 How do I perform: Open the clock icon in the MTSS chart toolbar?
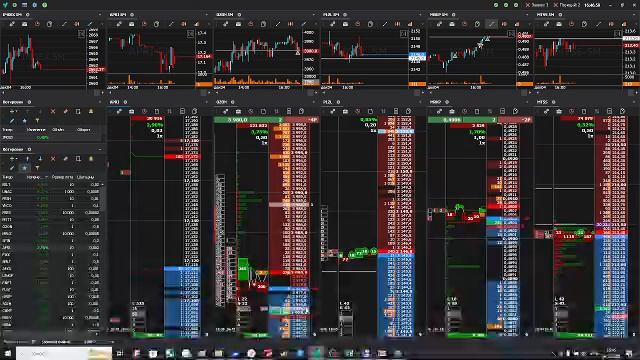(x=571, y=24)
